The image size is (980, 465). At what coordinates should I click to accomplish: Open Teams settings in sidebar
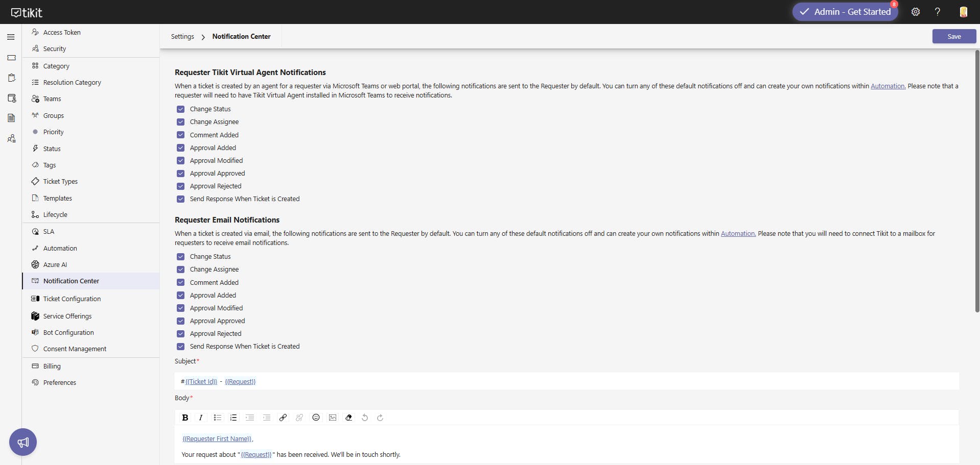[x=52, y=99]
